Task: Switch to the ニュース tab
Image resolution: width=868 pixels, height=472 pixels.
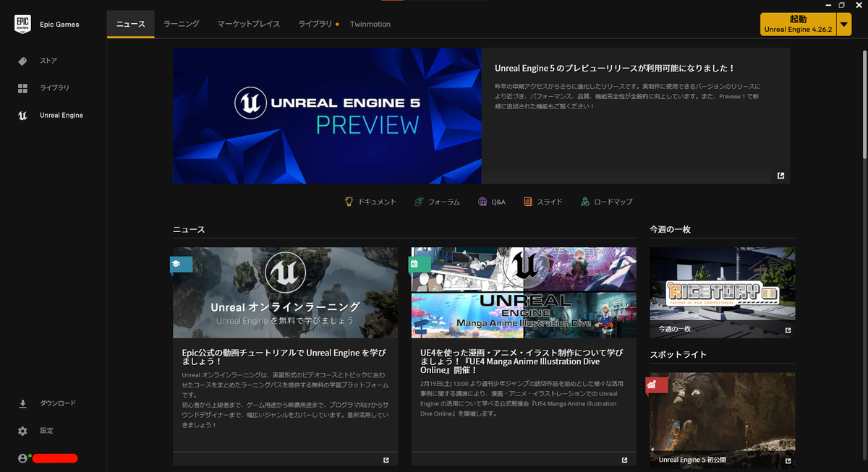Action: [131, 24]
